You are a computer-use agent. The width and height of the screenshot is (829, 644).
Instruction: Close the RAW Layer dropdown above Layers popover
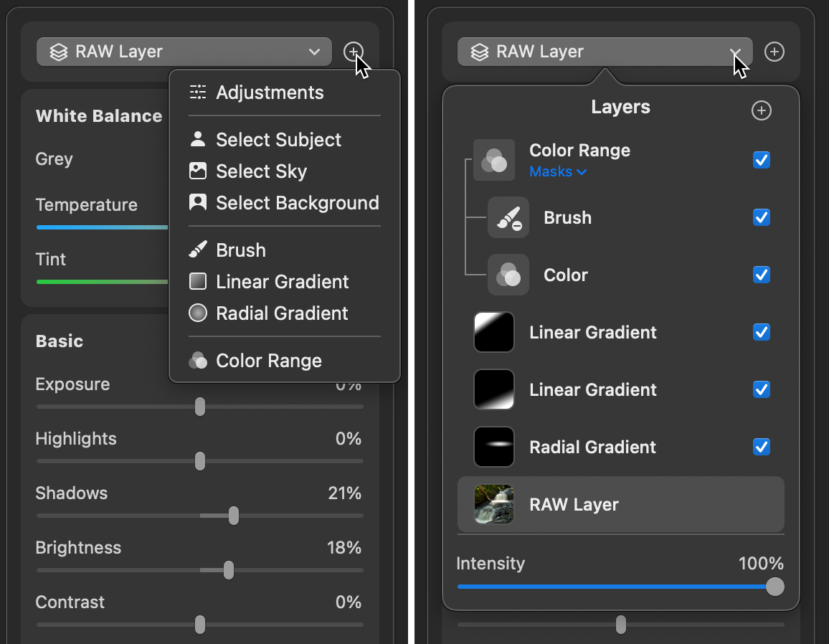click(x=605, y=52)
